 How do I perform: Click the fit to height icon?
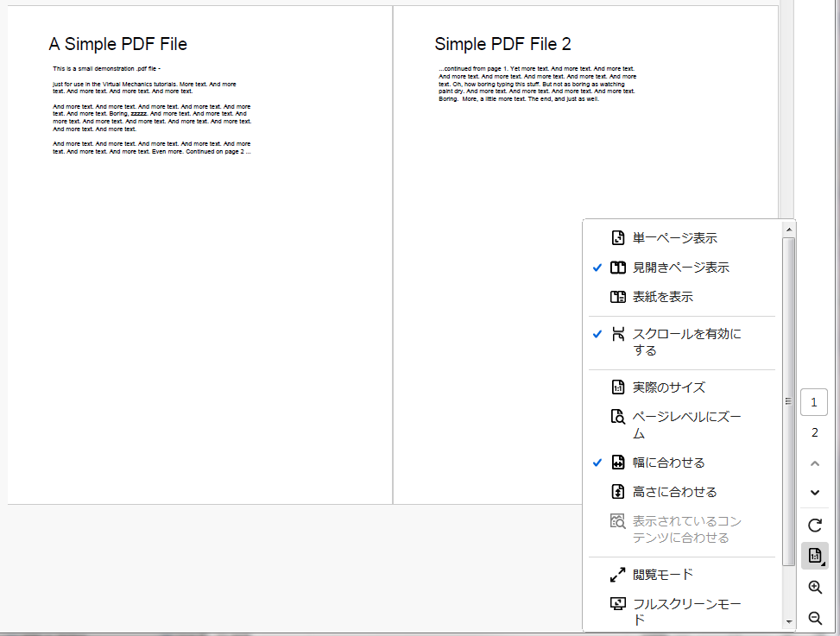point(617,492)
